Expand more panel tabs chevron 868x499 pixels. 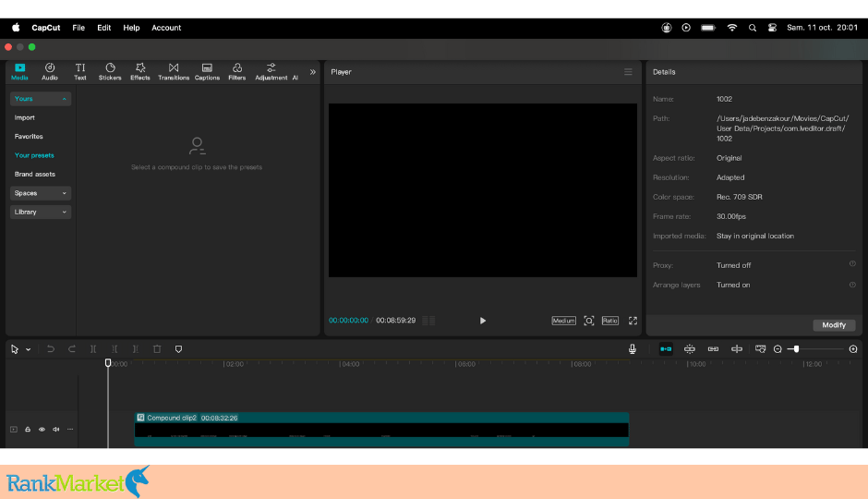tap(313, 72)
